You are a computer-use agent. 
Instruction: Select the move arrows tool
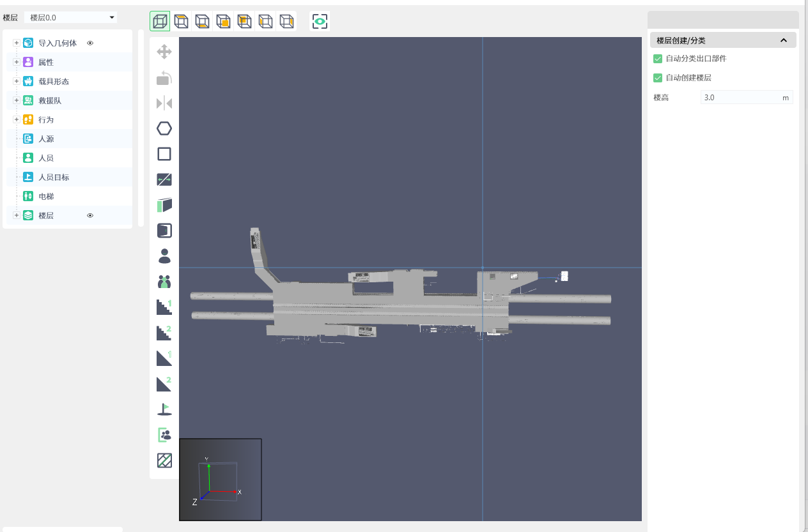pyautogui.click(x=164, y=52)
